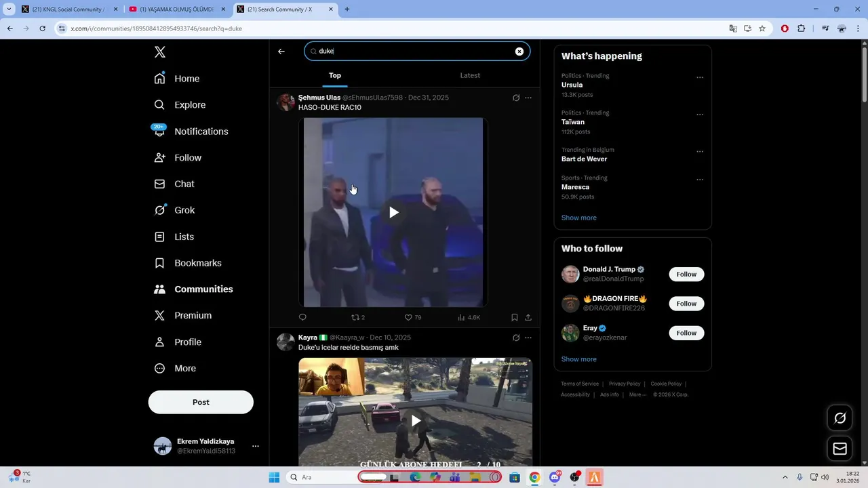Open more options for Bart de Wever trend
Viewport: 868px width, 488px height.
[x=700, y=152]
